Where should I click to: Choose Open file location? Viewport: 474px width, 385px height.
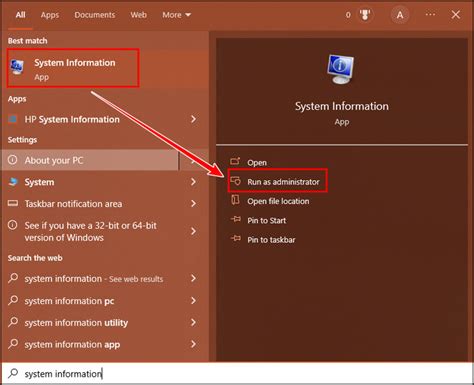pyautogui.click(x=278, y=201)
